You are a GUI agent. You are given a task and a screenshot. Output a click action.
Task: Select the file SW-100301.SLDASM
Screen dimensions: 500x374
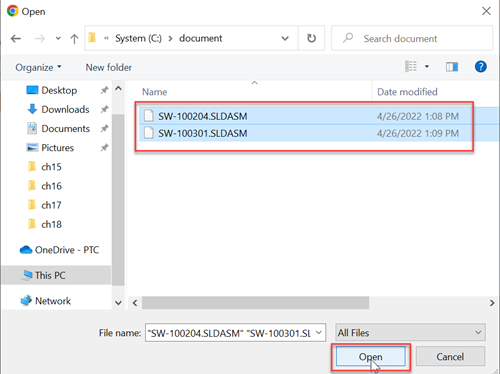click(x=203, y=133)
